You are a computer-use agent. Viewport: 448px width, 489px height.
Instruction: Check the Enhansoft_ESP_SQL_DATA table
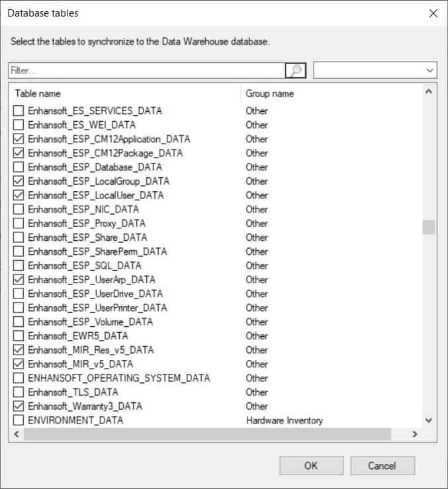[x=19, y=265]
